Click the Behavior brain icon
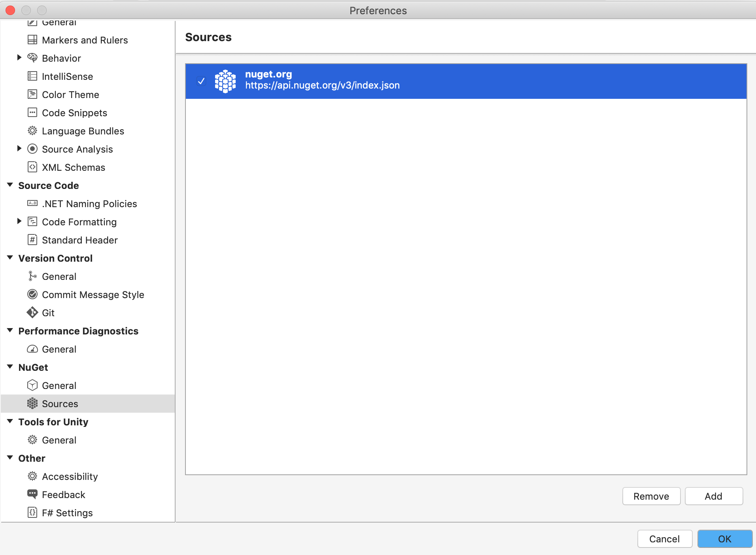This screenshot has width=756, height=555. [32, 58]
